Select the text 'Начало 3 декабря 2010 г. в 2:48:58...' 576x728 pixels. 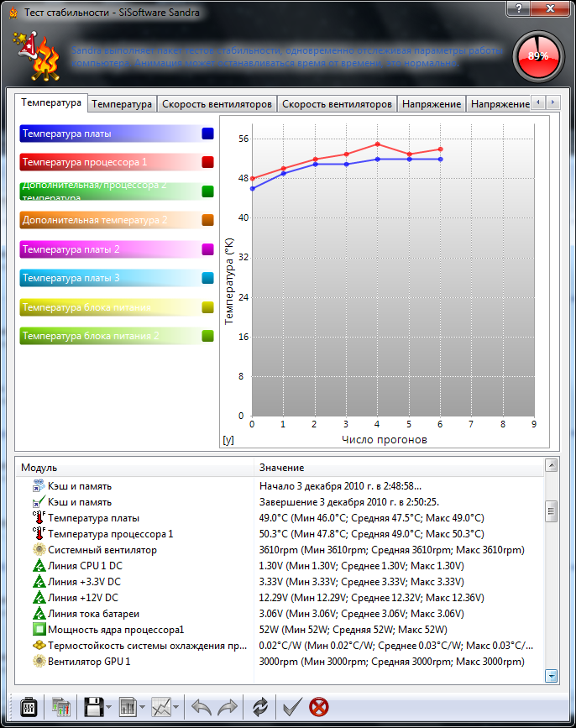point(340,486)
